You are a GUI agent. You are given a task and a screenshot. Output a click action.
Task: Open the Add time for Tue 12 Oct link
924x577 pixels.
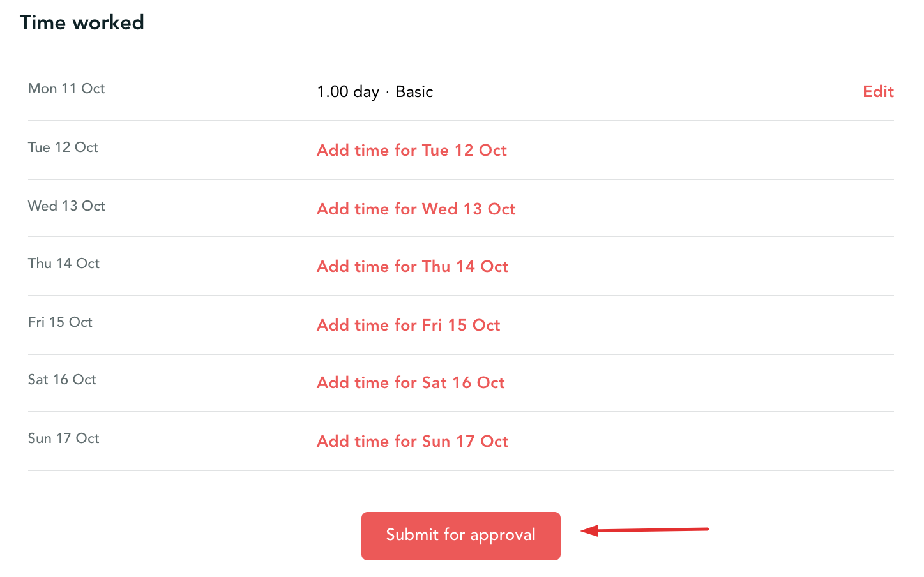412,150
